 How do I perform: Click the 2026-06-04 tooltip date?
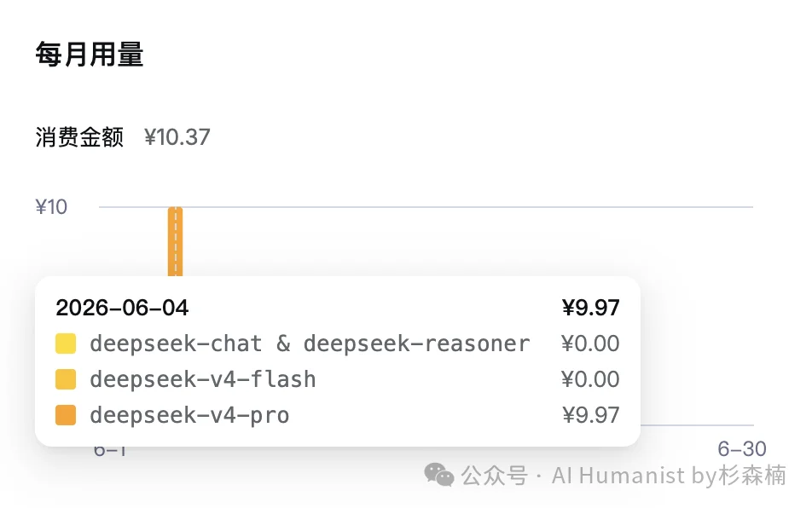pyautogui.click(x=122, y=308)
